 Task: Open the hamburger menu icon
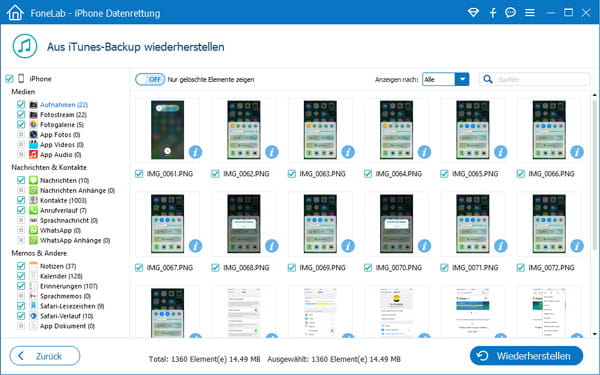530,13
